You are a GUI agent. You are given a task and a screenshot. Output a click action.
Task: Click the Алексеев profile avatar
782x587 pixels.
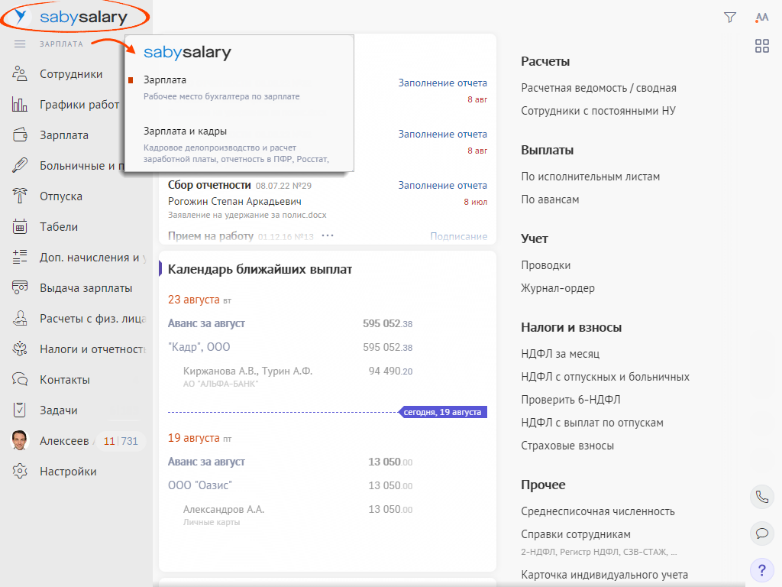pyautogui.click(x=20, y=440)
